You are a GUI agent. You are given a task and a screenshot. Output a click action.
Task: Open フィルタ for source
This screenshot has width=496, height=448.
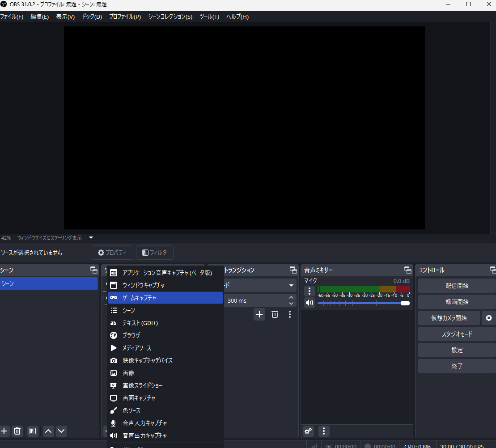[155, 253]
